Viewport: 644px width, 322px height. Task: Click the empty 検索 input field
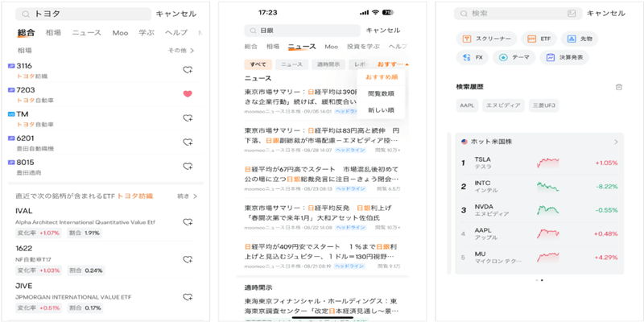(518, 14)
